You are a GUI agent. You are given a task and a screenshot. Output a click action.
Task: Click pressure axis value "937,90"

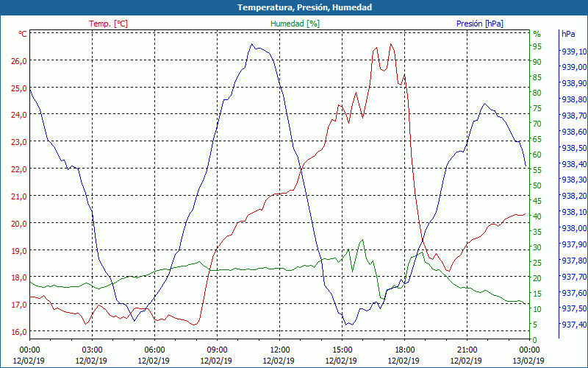coord(574,244)
